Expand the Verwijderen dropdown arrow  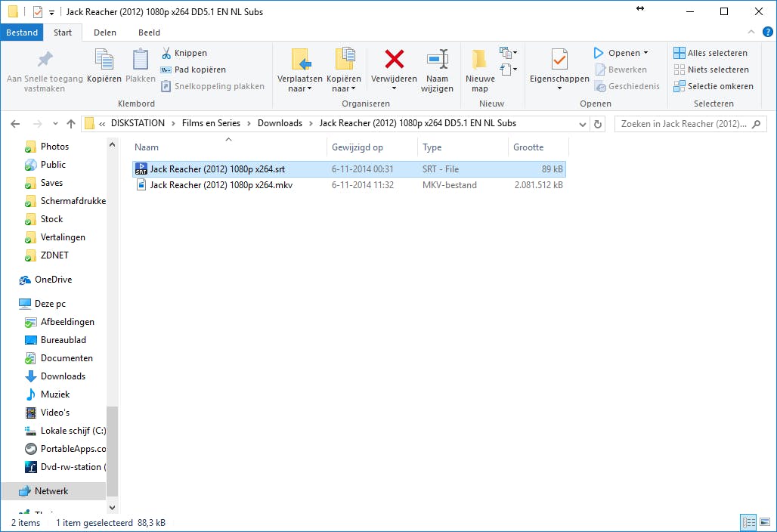coord(394,88)
